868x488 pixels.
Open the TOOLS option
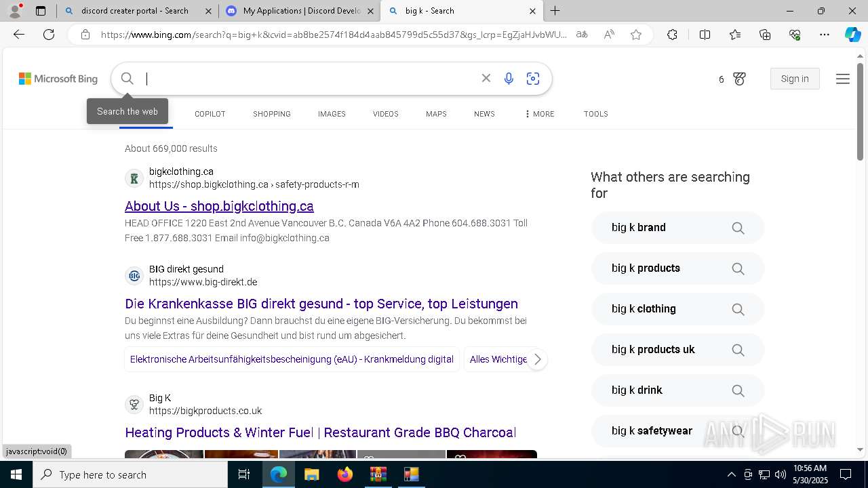pyautogui.click(x=595, y=114)
